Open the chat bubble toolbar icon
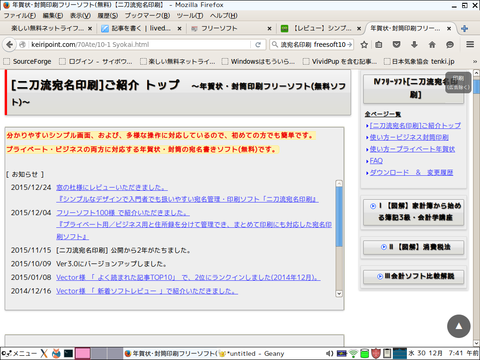This screenshot has height=360, width=480. 450,44
